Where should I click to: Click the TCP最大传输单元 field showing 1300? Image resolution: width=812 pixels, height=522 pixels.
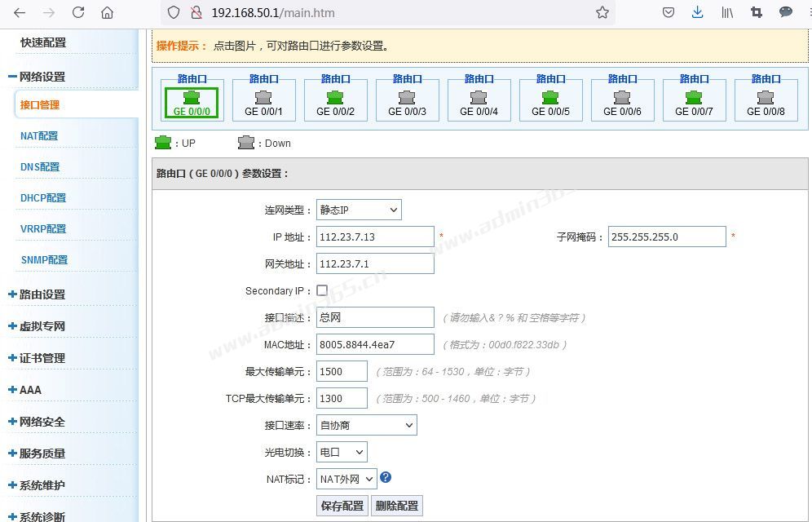coord(342,398)
